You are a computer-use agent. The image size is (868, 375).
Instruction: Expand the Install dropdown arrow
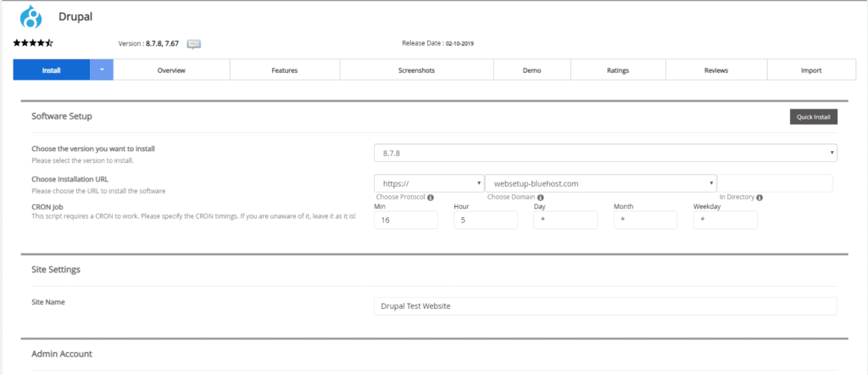tap(102, 70)
